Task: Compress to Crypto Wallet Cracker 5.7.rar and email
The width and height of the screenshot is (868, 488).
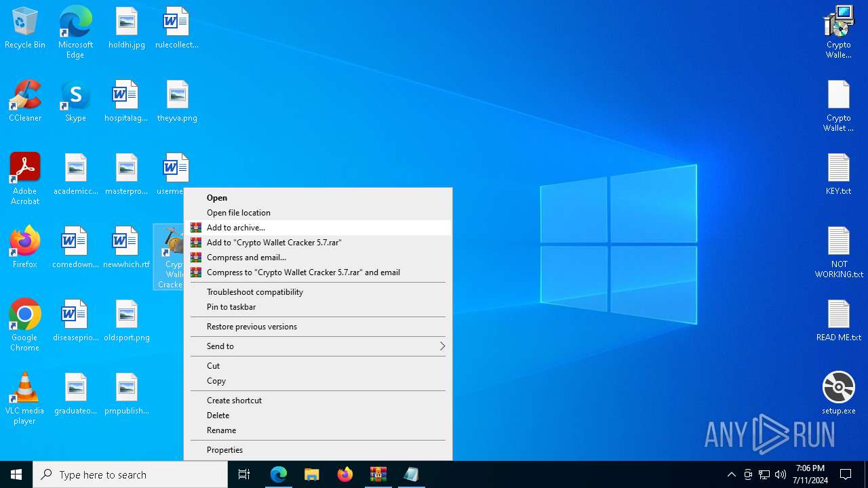Action: 317,272
